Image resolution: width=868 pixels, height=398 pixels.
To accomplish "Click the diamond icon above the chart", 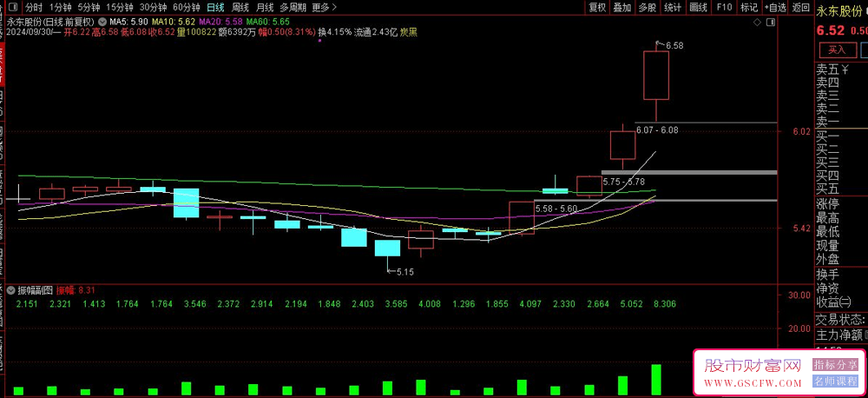I will pyautogui.click(x=757, y=23).
